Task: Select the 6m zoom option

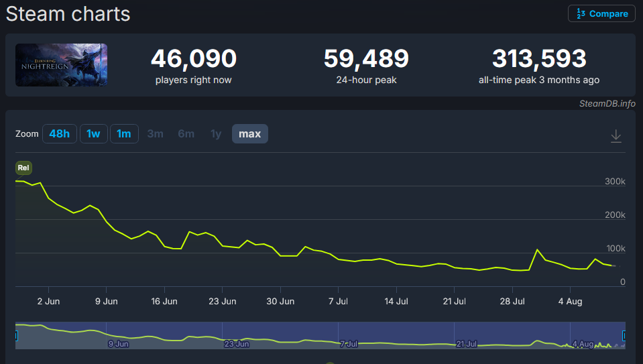Action: (x=186, y=133)
